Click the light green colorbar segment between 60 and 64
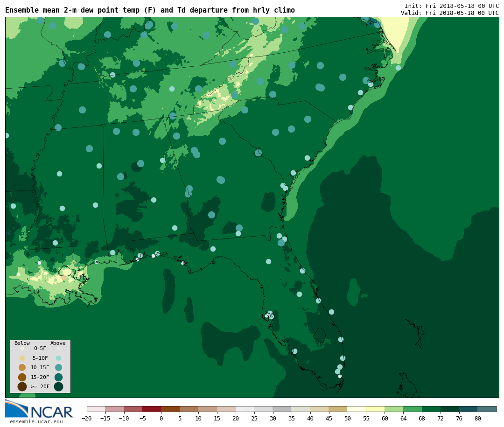This screenshot has height=427, width=504. tap(394, 409)
